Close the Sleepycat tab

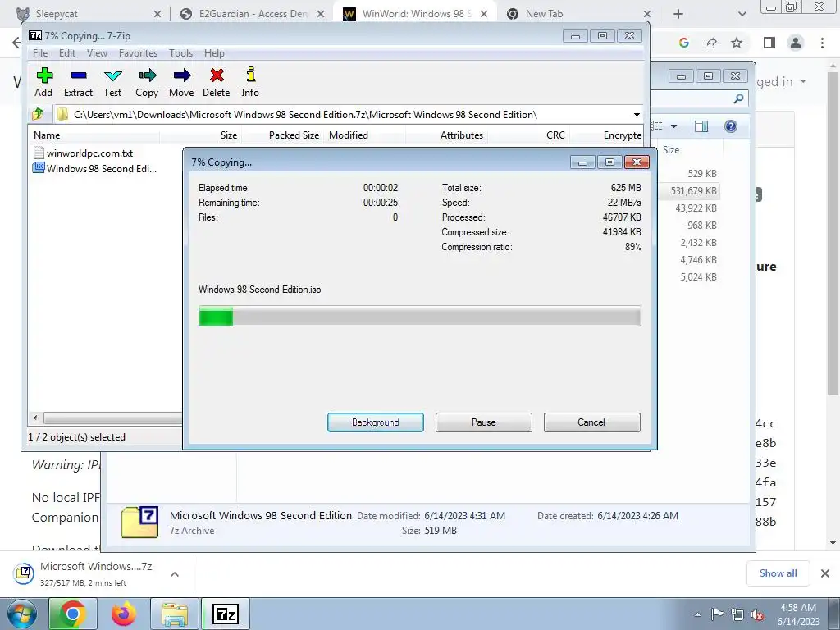pos(157,14)
